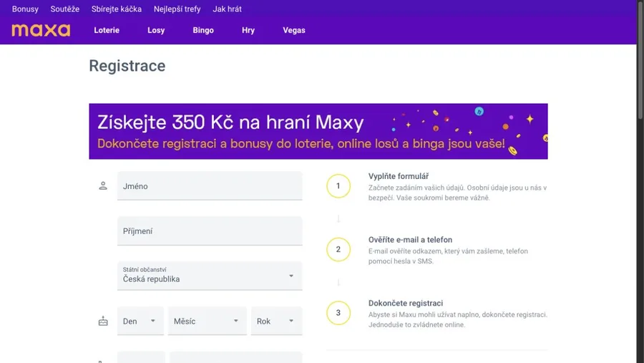Click the Vyplňte formulář heading
Screen dimensions: 644x363
coord(399,176)
